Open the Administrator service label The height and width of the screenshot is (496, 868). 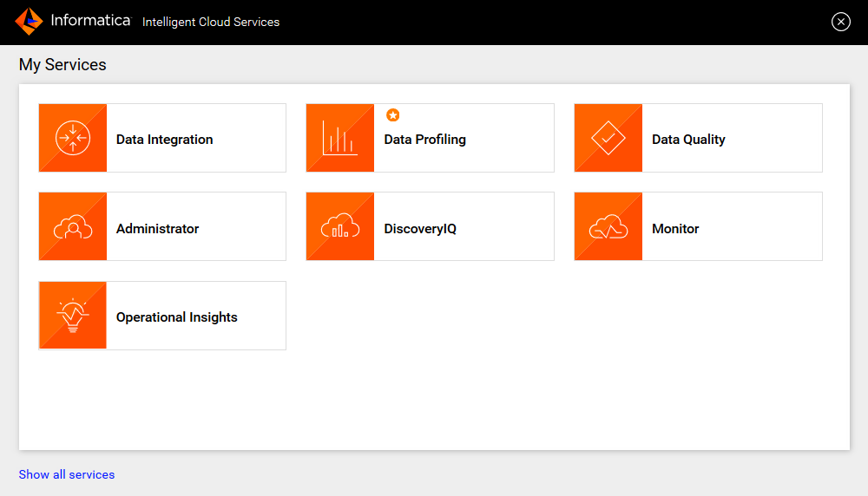157,229
